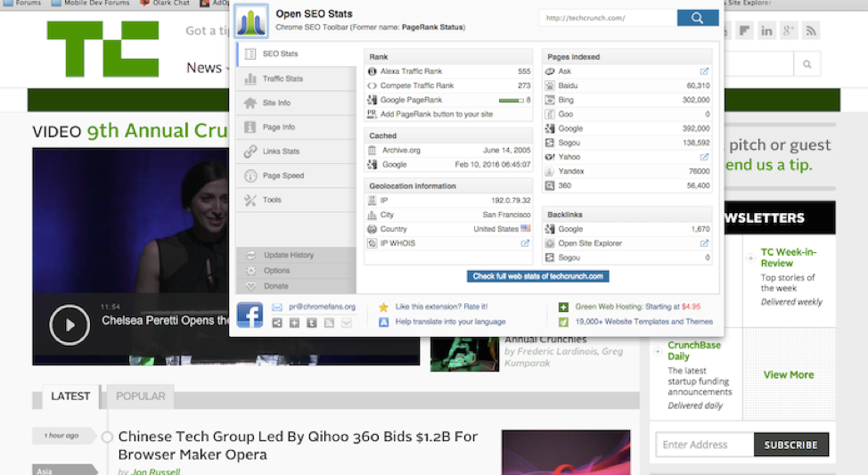Screen dimensions: 868x475
Task: Click the SUBSCRIBE button
Action: point(790,445)
